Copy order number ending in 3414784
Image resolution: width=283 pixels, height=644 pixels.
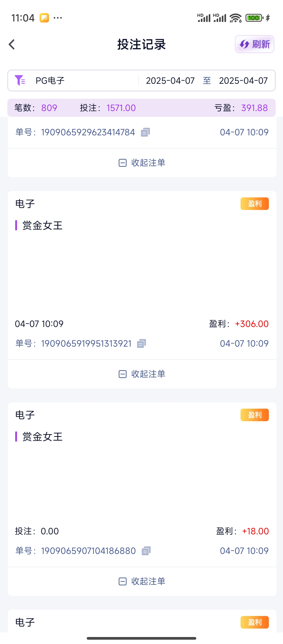pos(145,132)
